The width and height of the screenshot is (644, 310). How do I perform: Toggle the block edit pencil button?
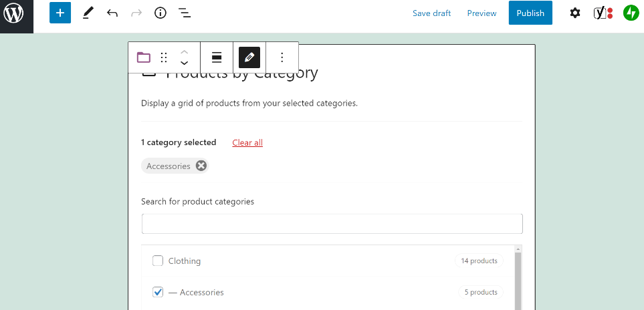pyautogui.click(x=249, y=57)
